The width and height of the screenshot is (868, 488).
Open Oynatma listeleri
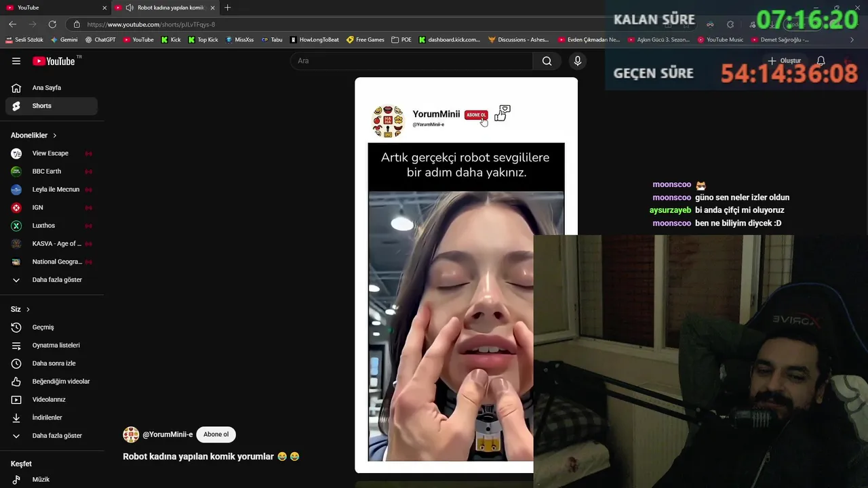(x=52, y=346)
